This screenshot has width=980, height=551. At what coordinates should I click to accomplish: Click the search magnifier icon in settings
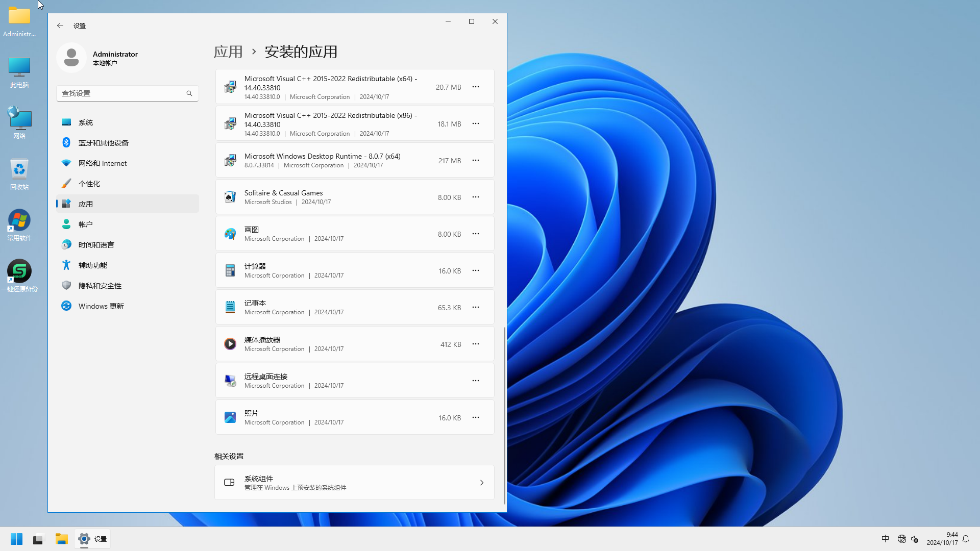[x=189, y=93]
